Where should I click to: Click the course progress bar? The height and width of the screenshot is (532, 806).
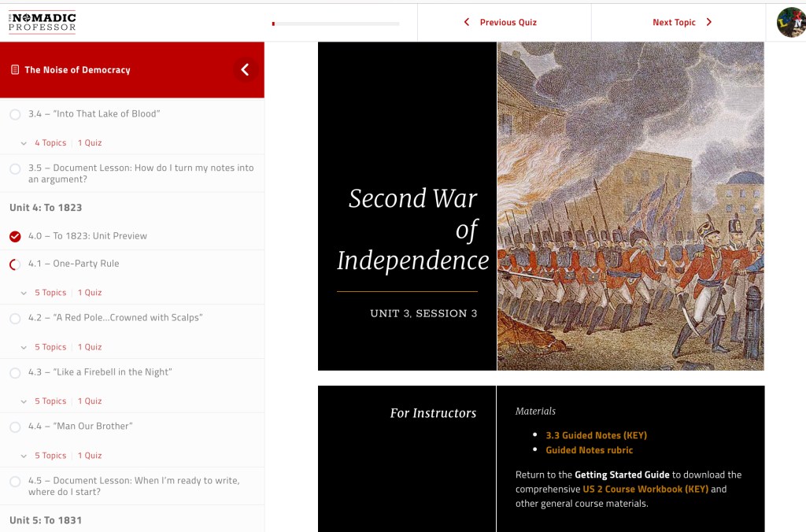click(x=335, y=24)
